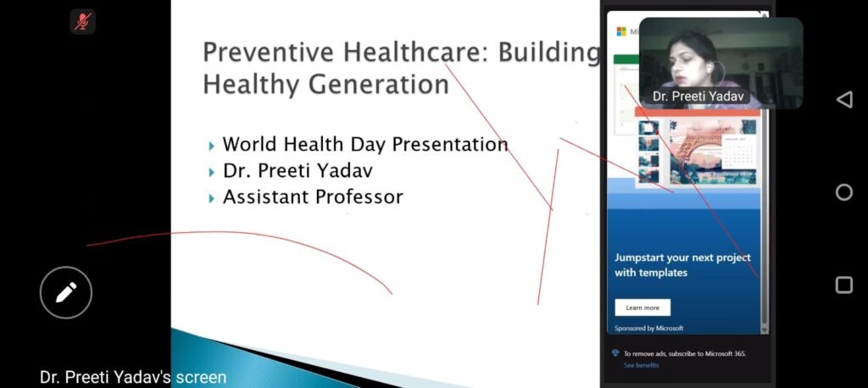Image resolution: width=868 pixels, height=388 pixels.
Task: Click the Learn more button
Action: tap(643, 308)
